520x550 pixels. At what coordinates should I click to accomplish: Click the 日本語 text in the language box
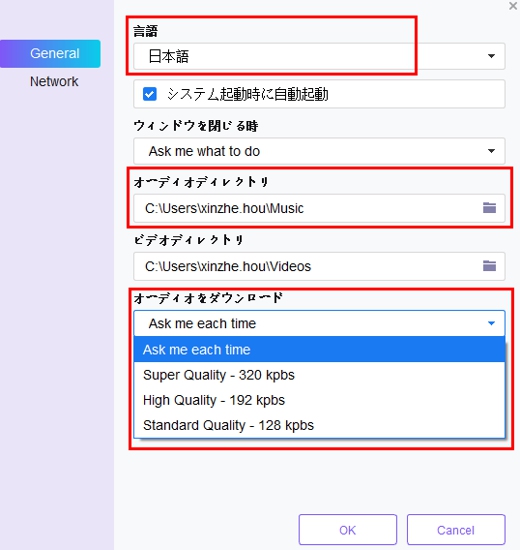coord(169,56)
